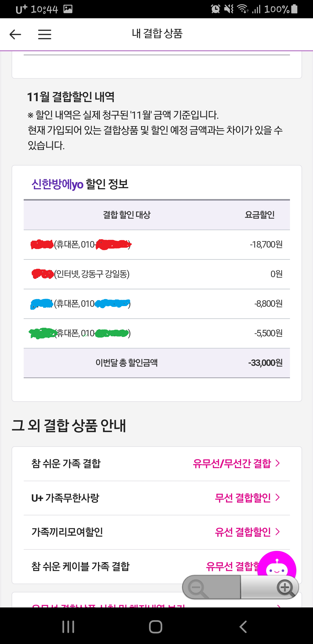
Task: Open 참 쉬운 가족 결합 item
Action: [66, 463]
